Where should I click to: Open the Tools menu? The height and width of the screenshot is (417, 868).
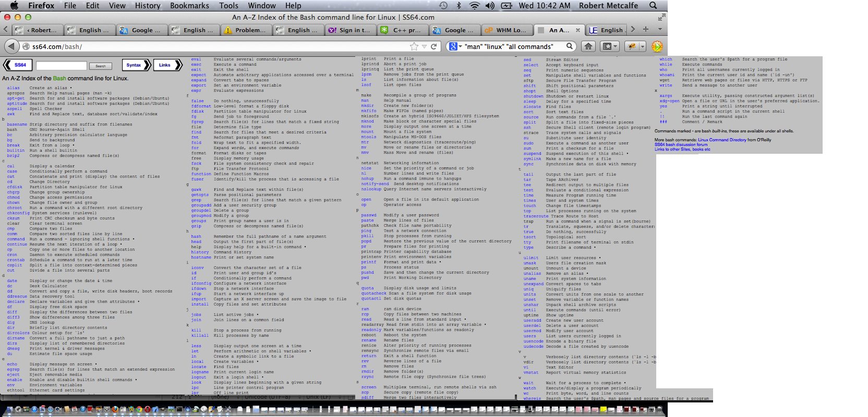pyautogui.click(x=228, y=5)
